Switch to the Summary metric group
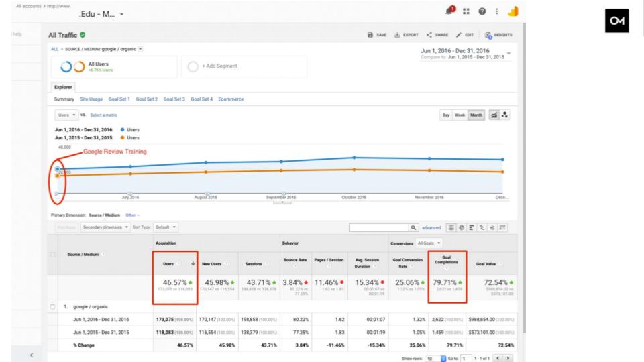644x362 pixels. pyautogui.click(x=64, y=99)
